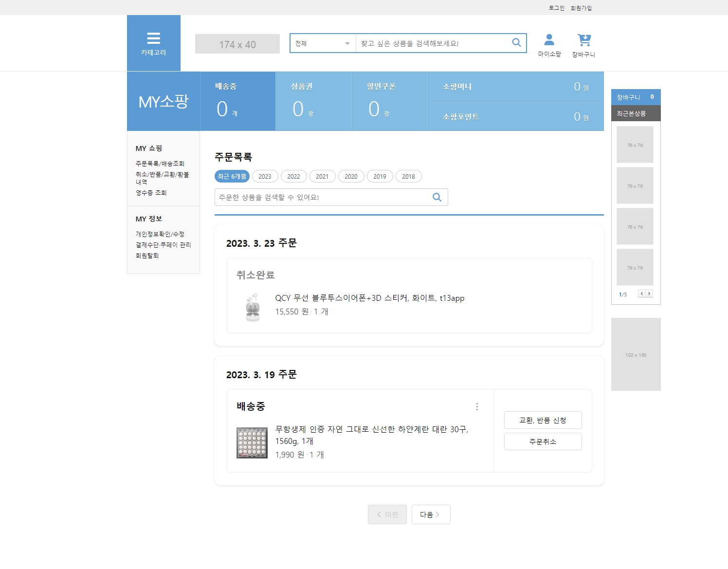The image size is (728, 569).
Task: Go to previous recently viewed page arrow
Action: pyautogui.click(x=642, y=294)
